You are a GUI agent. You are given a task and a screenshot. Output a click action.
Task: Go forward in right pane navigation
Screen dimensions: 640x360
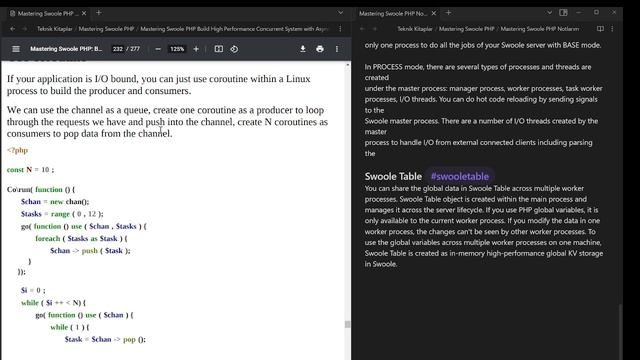[x=375, y=29]
